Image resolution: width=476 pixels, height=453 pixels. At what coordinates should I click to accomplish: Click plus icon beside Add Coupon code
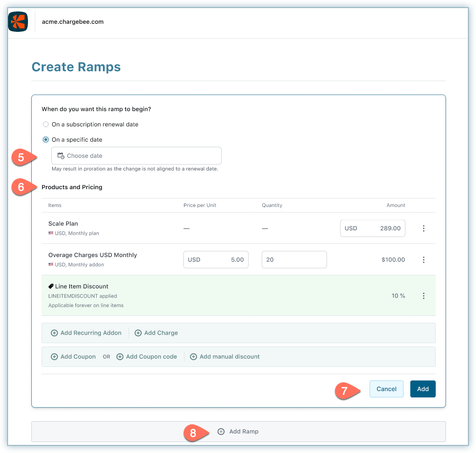pyautogui.click(x=120, y=357)
